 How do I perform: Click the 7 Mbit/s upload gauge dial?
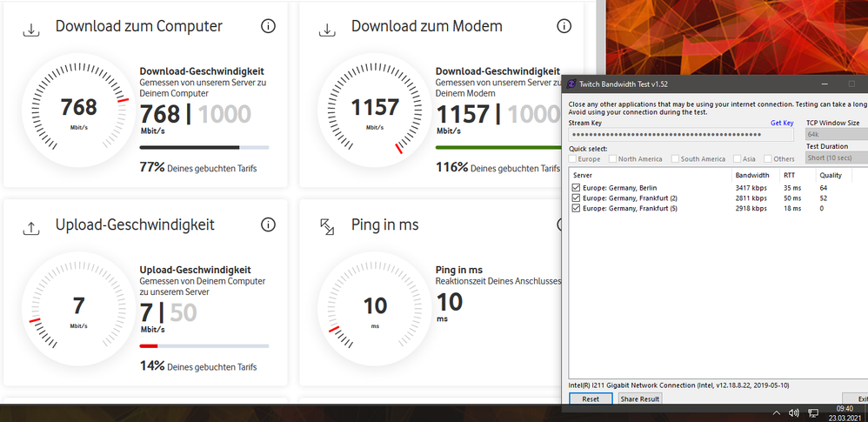(x=78, y=308)
